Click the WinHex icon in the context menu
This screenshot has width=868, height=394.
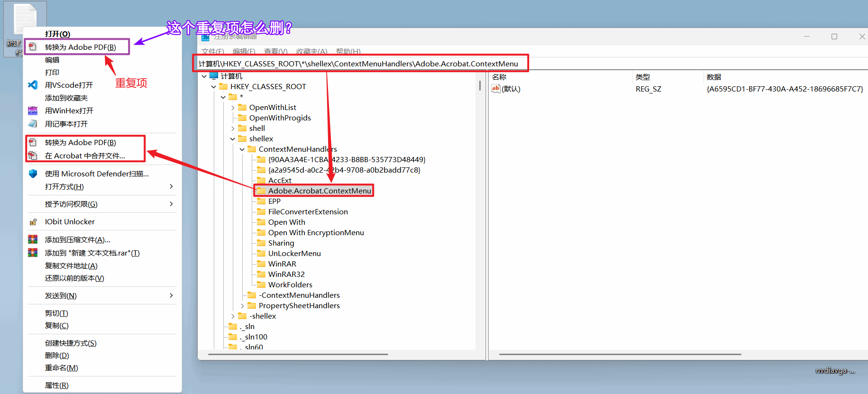click(x=33, y=110)
